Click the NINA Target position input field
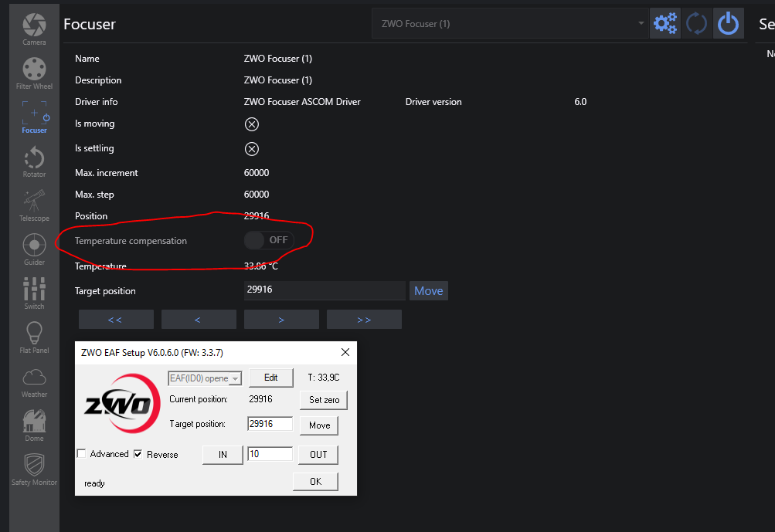The height and width of the screenshot is (532, 775). point(325,290)
